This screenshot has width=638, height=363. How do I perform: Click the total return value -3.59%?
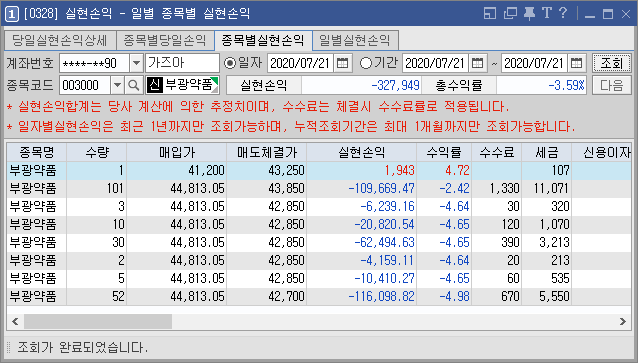(x=542, y=85)
